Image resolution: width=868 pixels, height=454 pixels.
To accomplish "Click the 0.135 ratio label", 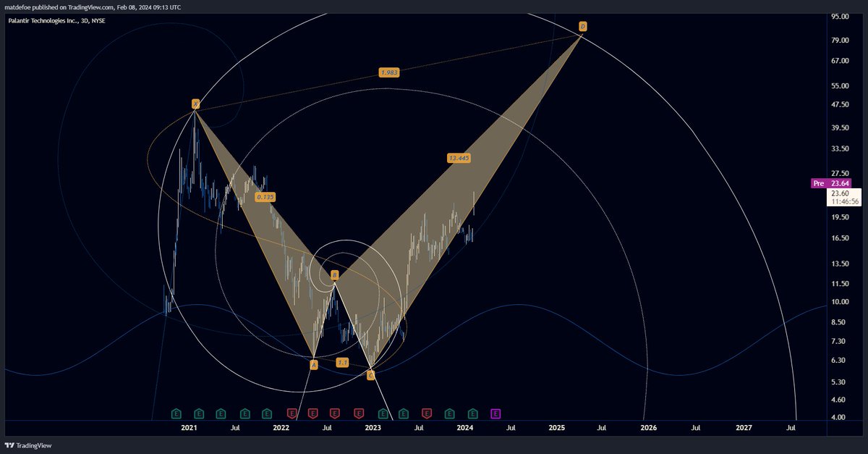I will (265, 196).
